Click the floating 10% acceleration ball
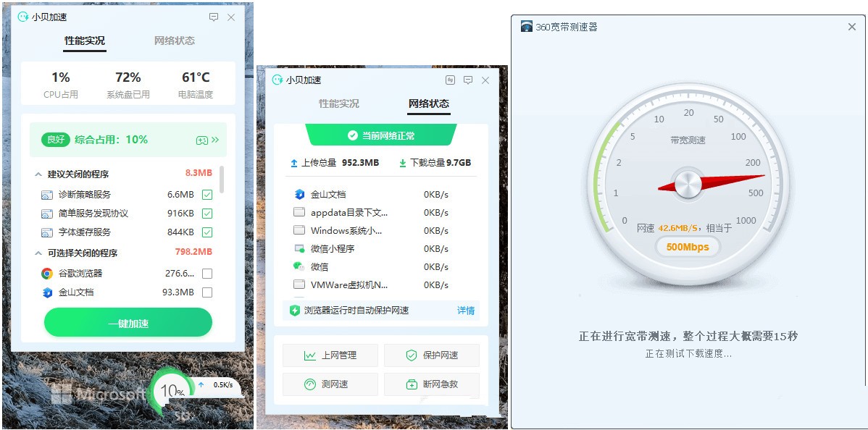This screenshot has width=868, height=430. 172,392
